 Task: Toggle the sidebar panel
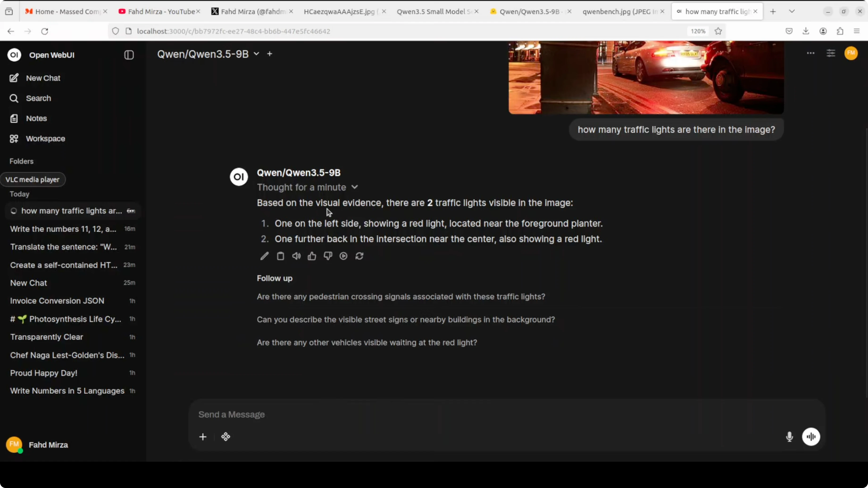coord(129,55)
